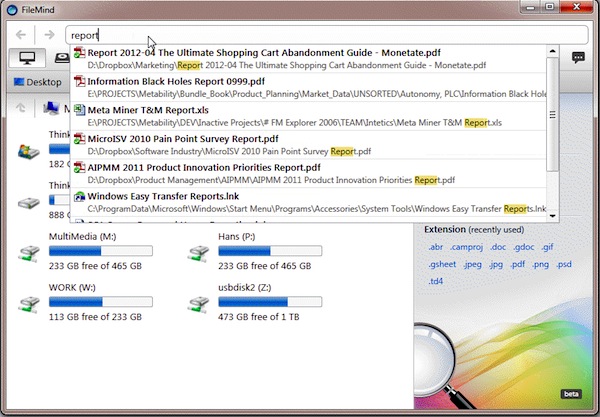Click the Hans (P:) drive label
The width and height of the screenshot is (600, 417).
(x=236, y=237)
